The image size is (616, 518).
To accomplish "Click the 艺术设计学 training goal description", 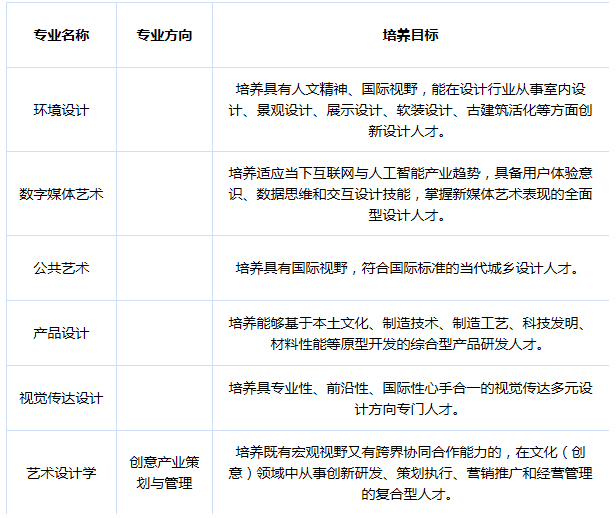I will (410, 472).
